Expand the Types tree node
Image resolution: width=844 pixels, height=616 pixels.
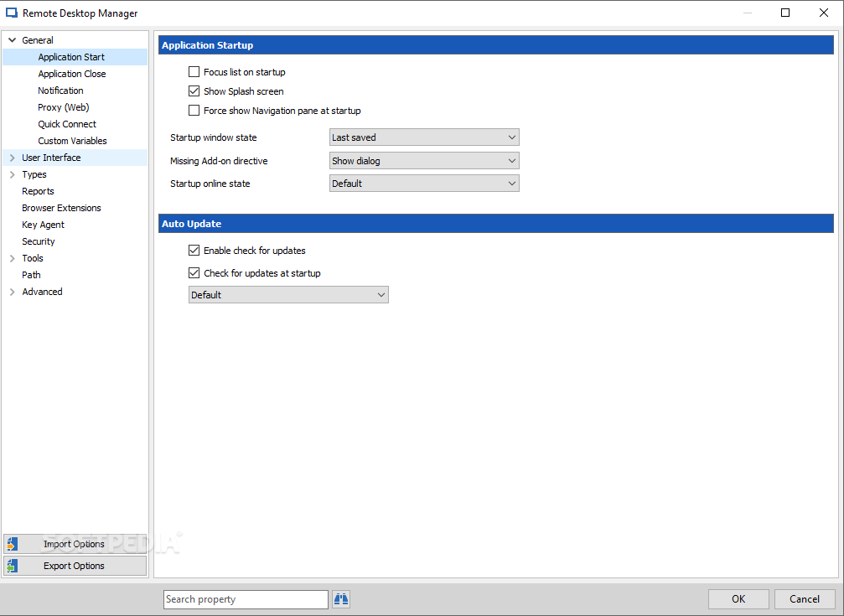point(13,174)
